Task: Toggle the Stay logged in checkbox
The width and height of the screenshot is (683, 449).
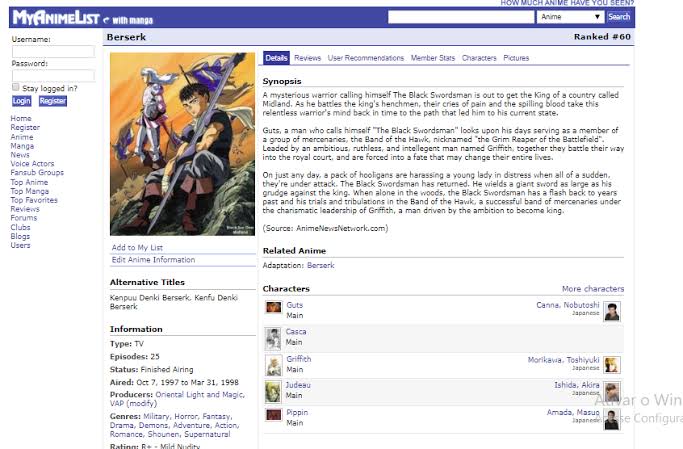Action: [x=16, y=88]
